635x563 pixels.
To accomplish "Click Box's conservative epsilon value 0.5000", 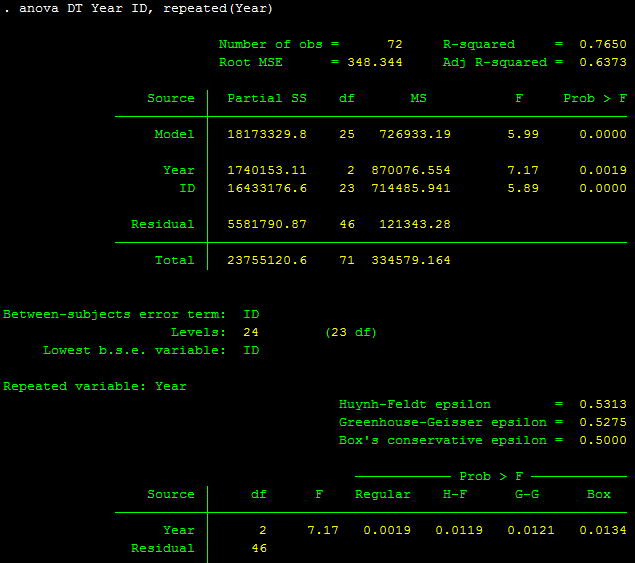I will 603,441.
